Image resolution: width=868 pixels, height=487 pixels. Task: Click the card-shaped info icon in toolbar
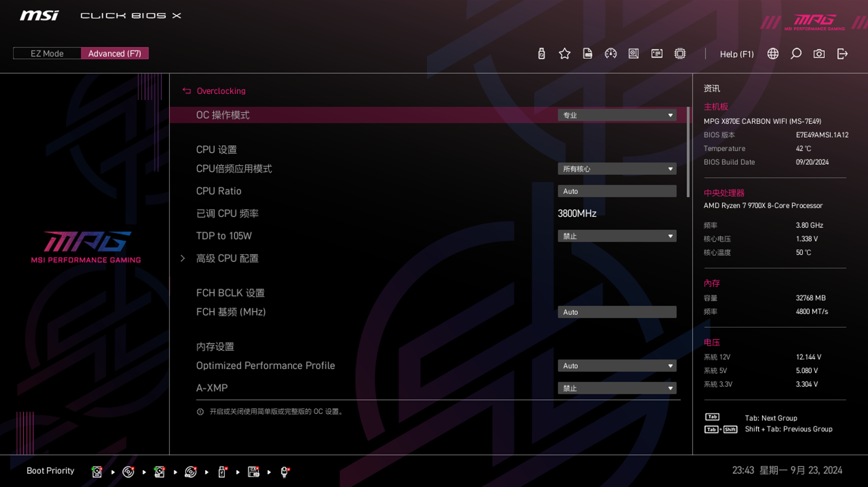tap(657, 54)
